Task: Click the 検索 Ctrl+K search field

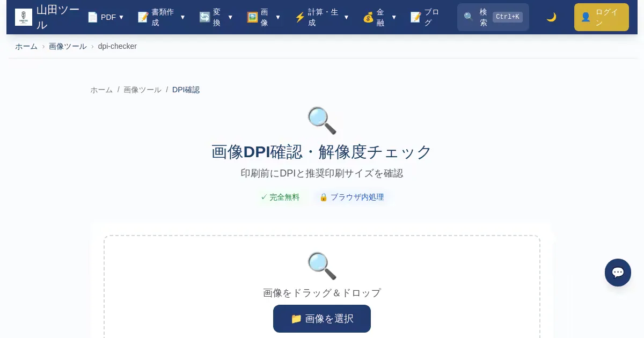Action: pyautogui.click(x=493, y=17)
